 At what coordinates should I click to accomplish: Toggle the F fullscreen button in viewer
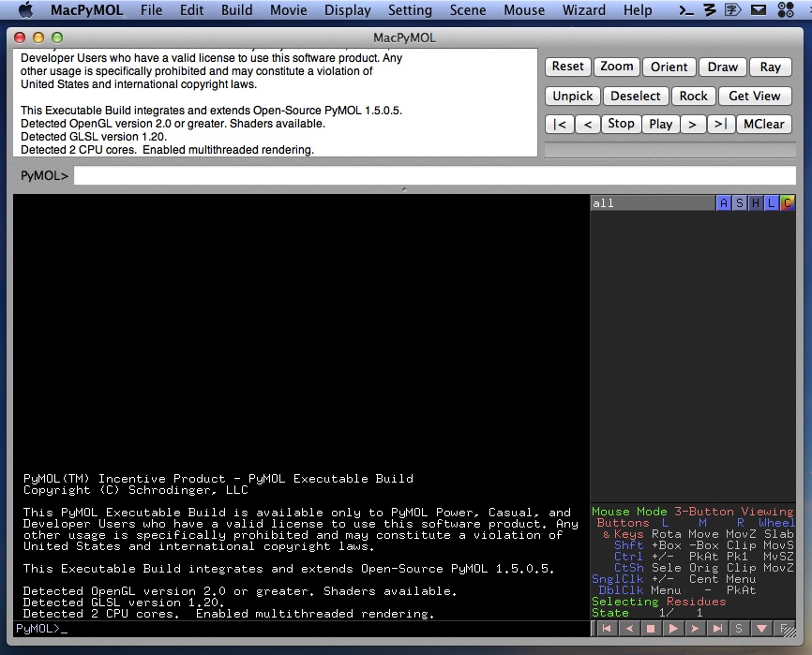784,629
